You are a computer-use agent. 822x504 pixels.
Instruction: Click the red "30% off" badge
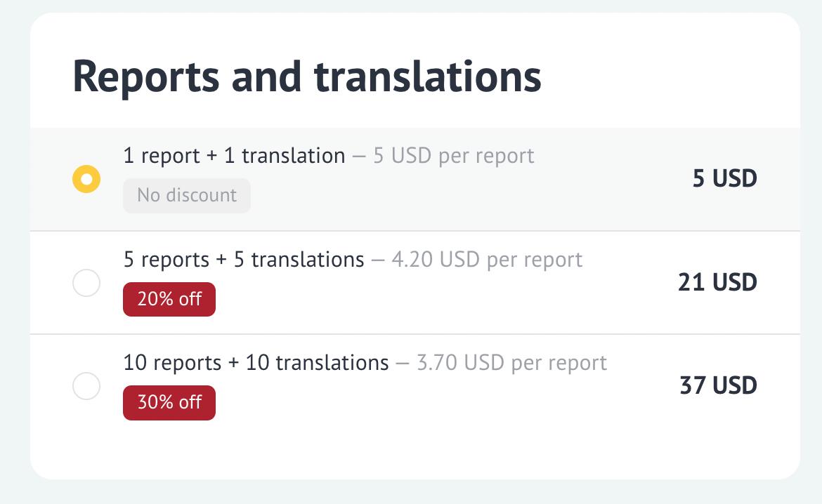(x=169, y=402)
